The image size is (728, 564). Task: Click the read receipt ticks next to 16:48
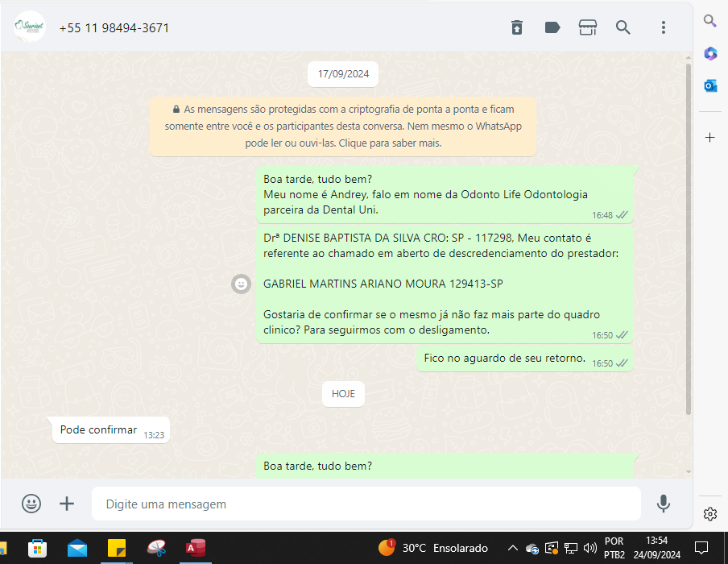622,214
